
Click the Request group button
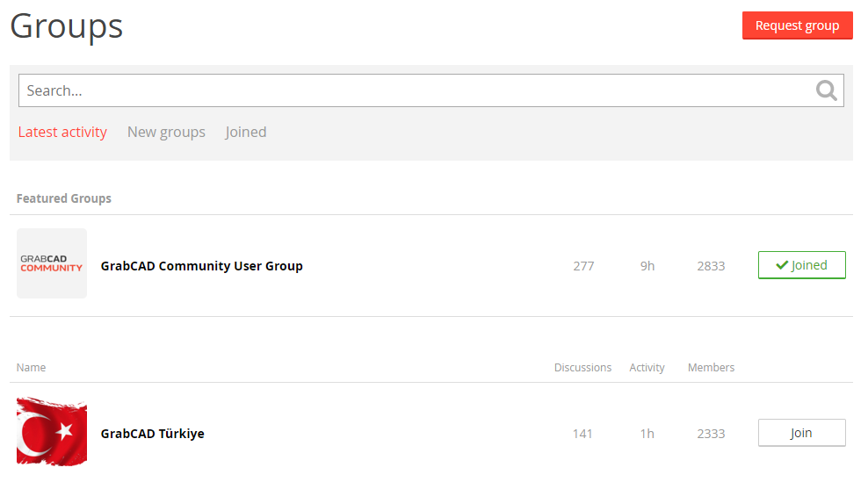[x=797, y=25]
